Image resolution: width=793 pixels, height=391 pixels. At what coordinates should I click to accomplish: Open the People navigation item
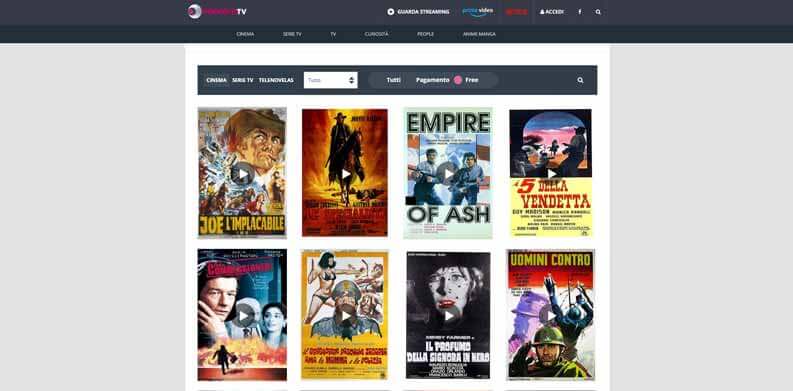(425, 34)
